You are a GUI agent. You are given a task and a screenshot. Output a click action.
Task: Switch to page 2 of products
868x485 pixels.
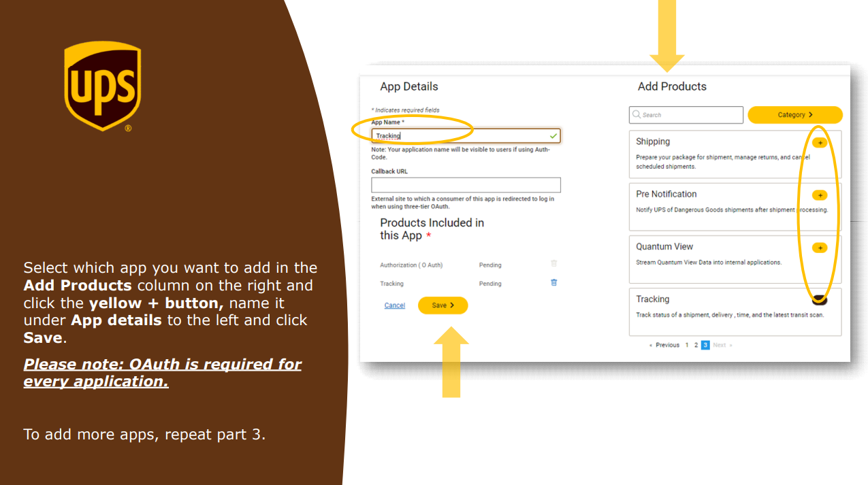click(x=696, y=345)
